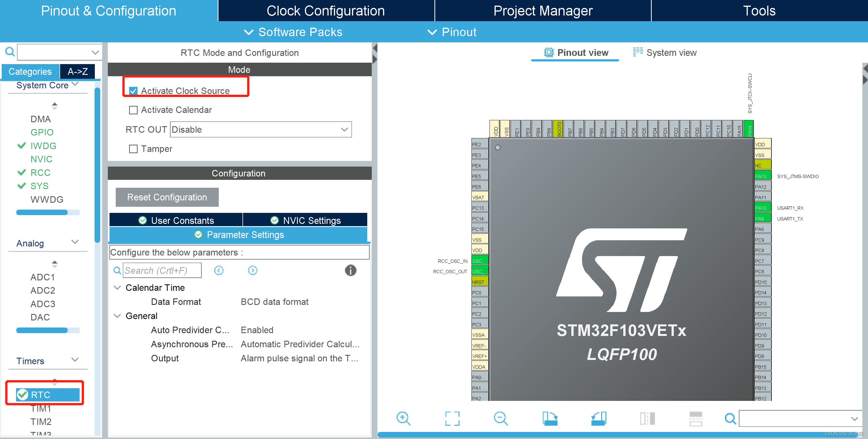Open the Tools tab

point(759,11)
